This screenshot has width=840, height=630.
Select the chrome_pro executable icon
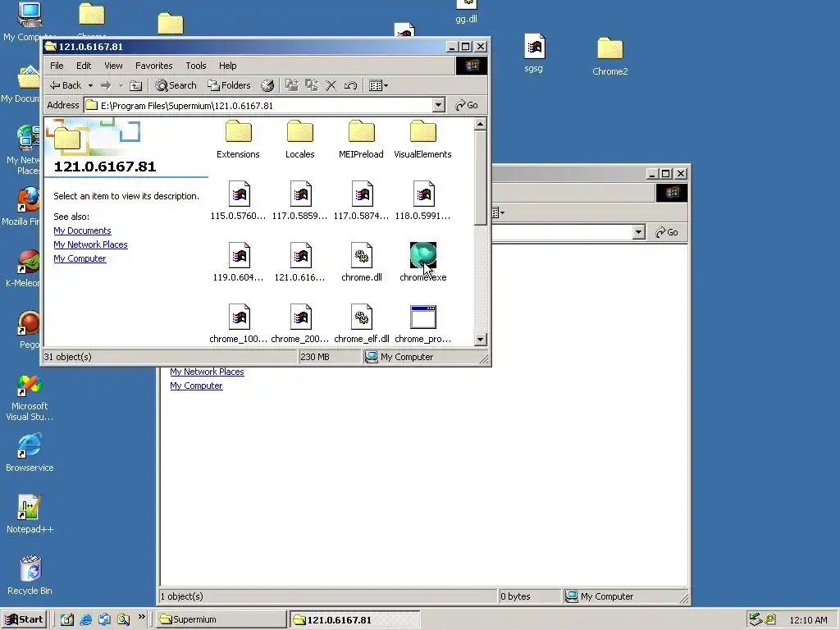[x=423, y=317]
